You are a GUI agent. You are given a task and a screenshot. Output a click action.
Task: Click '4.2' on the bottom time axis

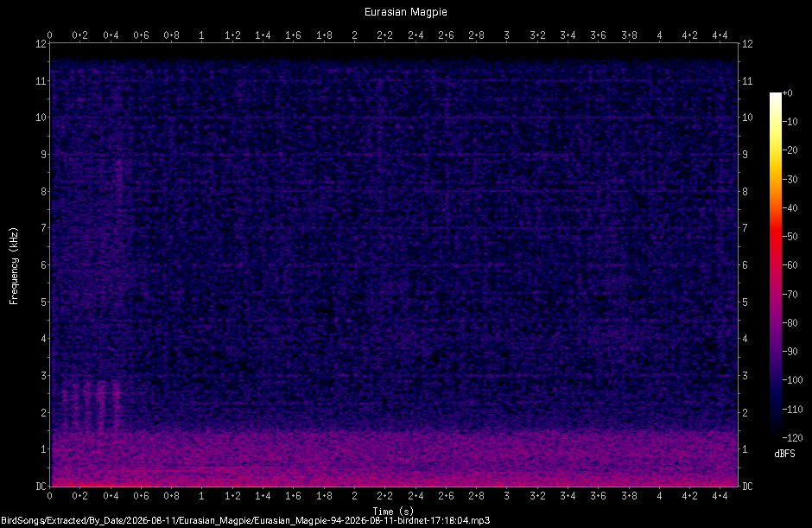pos(690,496)
